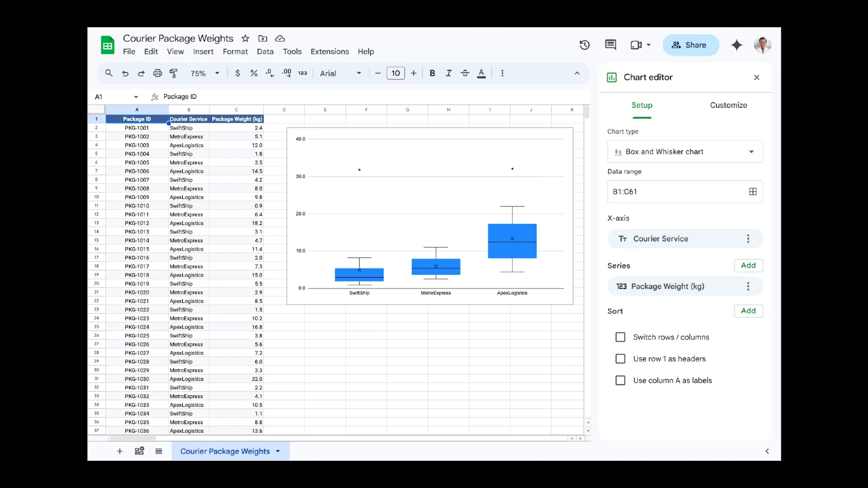The image size is (868, 488).
Task: Redo the last action
Action: coord(141,73)
